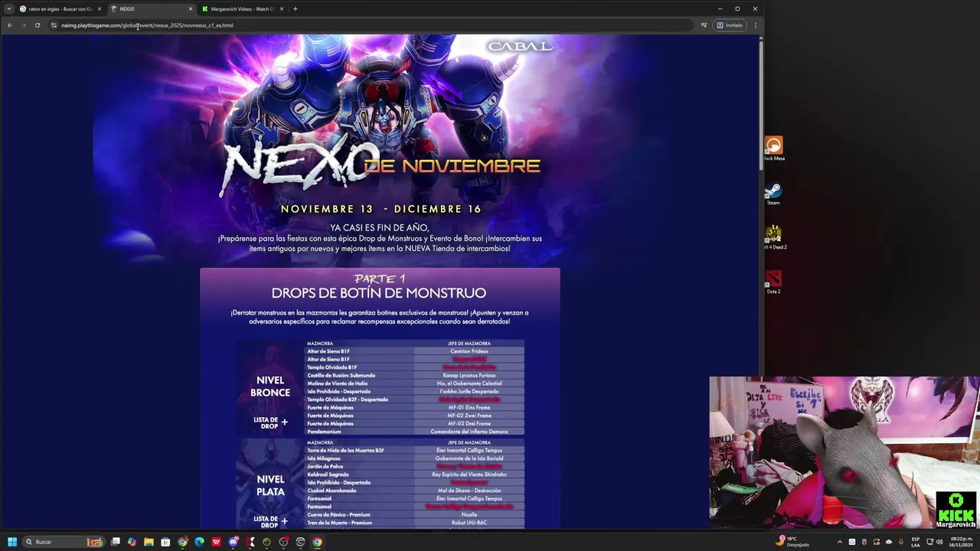This screenshot has width=980, height=551.
Task: Click the 'Centrion Prideus' boss cell
Action: 469,351
